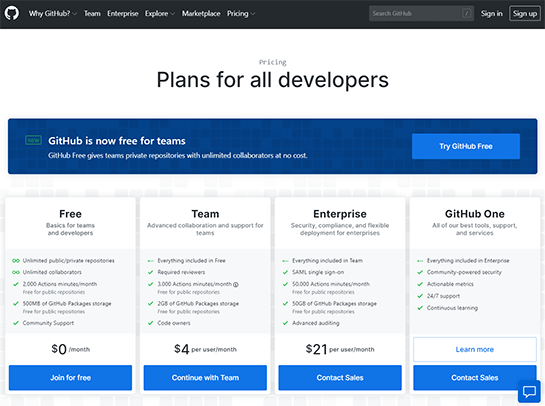Image resolution: width=545 pixels, height=406 pixels.
Task: Click the Sign up button
Action: point(525,14)
